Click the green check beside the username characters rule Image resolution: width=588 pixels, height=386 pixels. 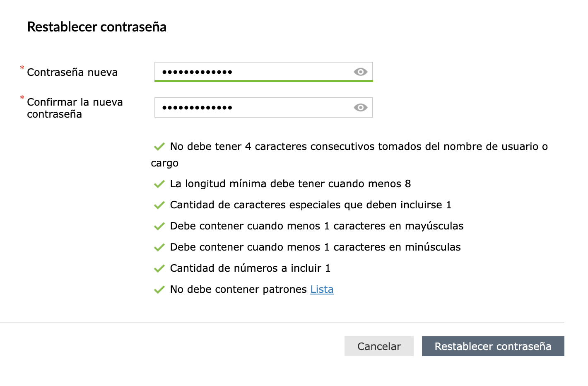tap(159, 147)
